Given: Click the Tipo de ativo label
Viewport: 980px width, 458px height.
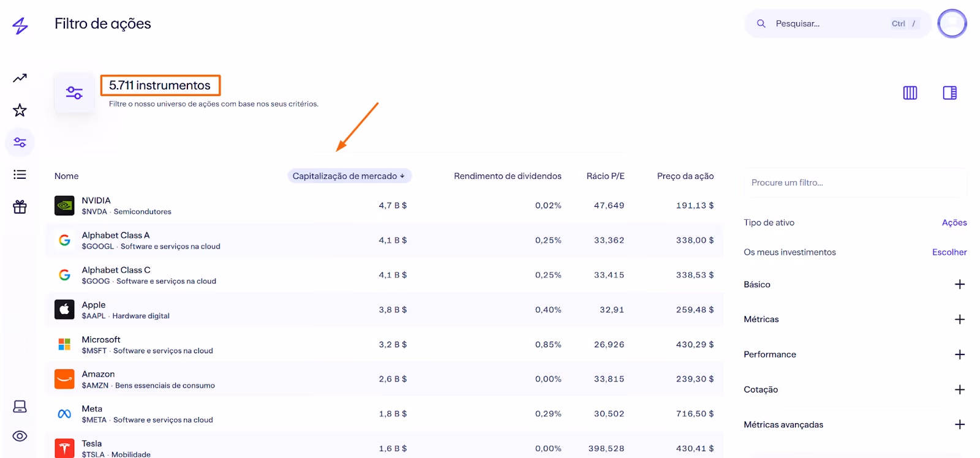Looking at the screenshot, I should (x=769, y=222).
